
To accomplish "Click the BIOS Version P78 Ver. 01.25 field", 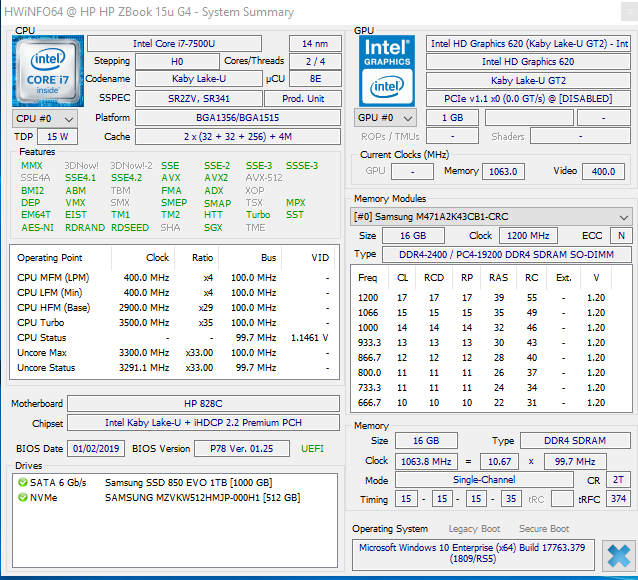I will click(242, 449).
